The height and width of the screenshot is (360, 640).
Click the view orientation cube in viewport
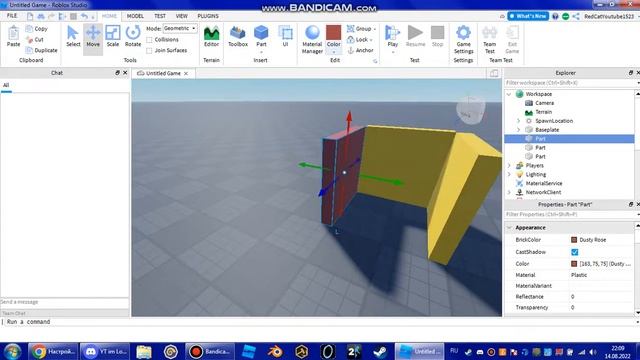[471, 110]
